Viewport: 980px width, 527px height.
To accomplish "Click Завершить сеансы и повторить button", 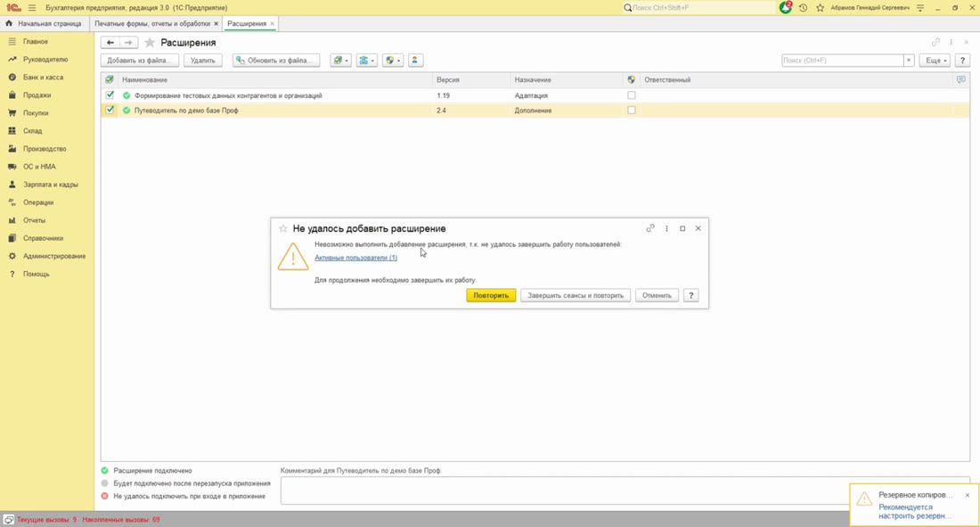I will 575,295.
